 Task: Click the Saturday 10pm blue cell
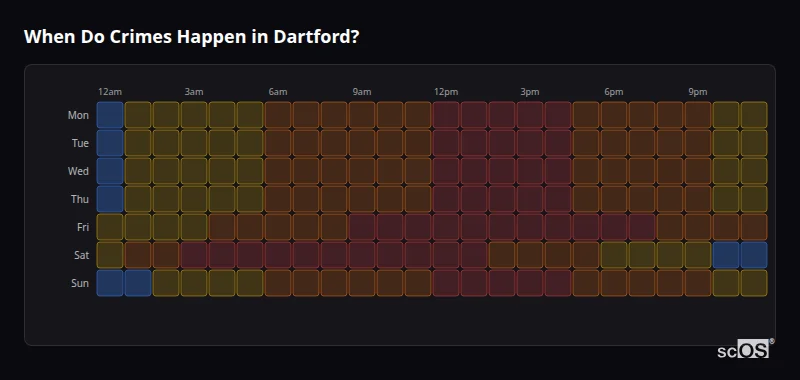(726, 255)
